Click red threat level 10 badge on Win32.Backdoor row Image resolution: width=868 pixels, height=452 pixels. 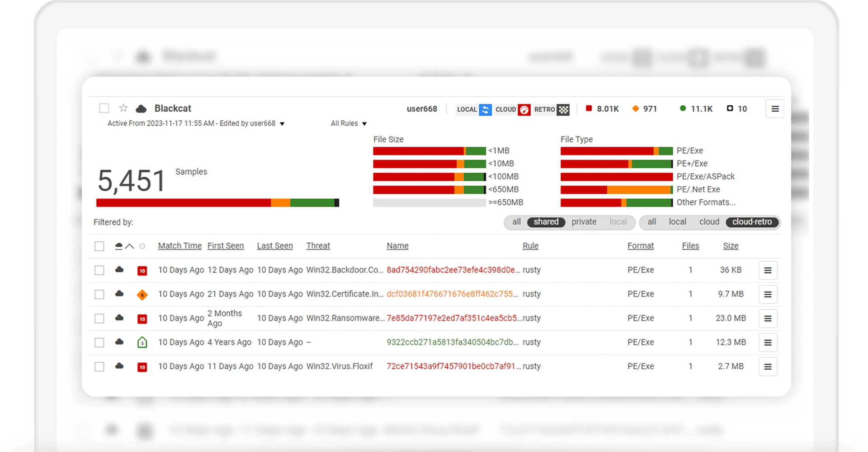(142, 271)
